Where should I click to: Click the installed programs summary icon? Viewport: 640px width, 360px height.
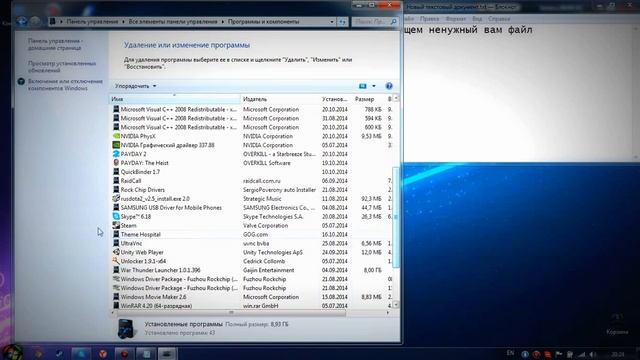coord(126,329)
